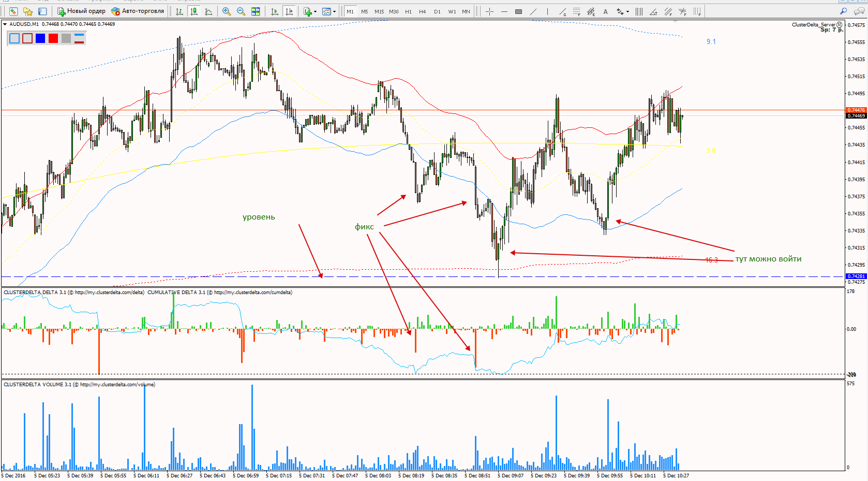Expand the arrows dropdown arrow

[x=627, y=11]
